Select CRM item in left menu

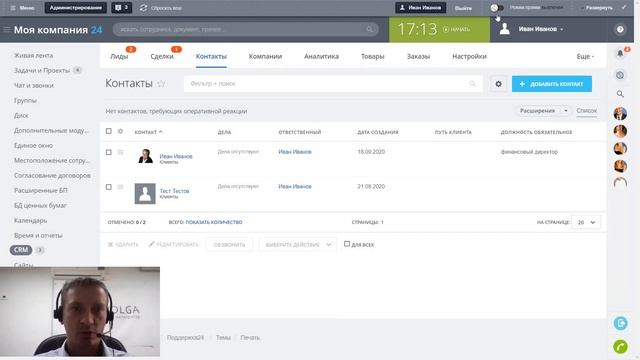[21, 250]
